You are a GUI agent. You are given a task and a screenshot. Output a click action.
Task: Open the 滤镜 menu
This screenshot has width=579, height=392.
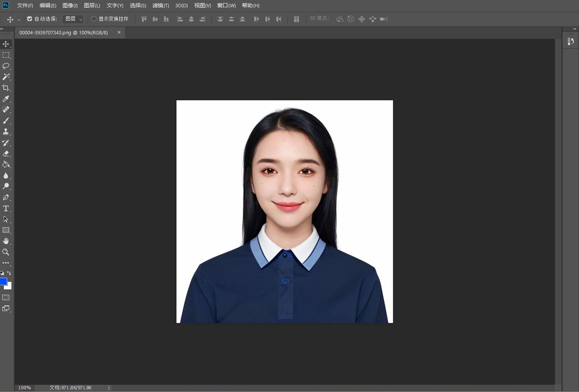(160, 5)
